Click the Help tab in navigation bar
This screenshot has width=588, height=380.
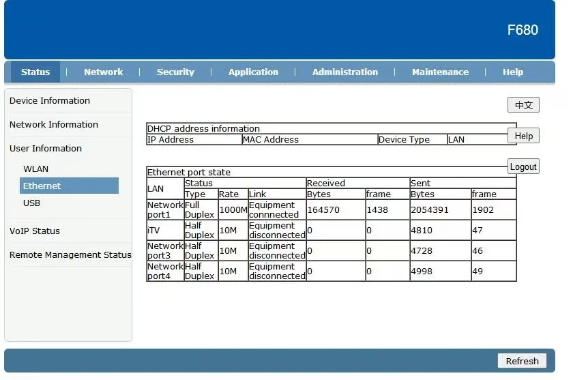pyautogui.click(x=513, y=72)
